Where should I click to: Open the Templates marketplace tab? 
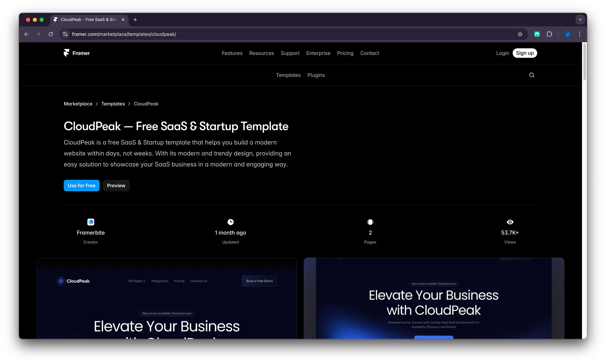pyautogui.click(x=288, y=75)
